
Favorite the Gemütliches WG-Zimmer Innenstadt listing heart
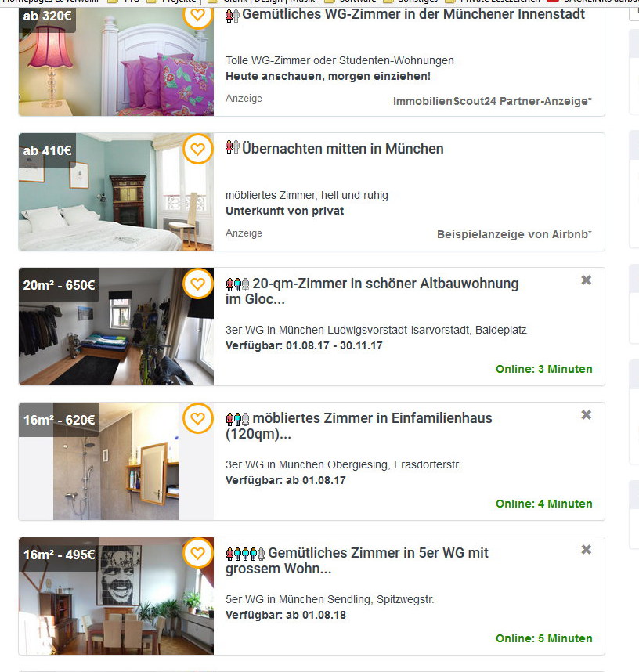[x=197, y=16]
